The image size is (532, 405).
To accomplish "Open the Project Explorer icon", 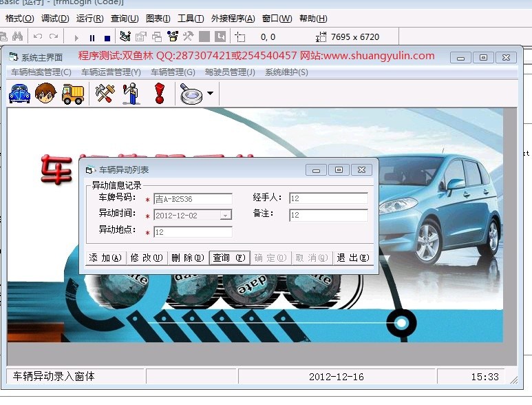I will (x=125, y=37).
